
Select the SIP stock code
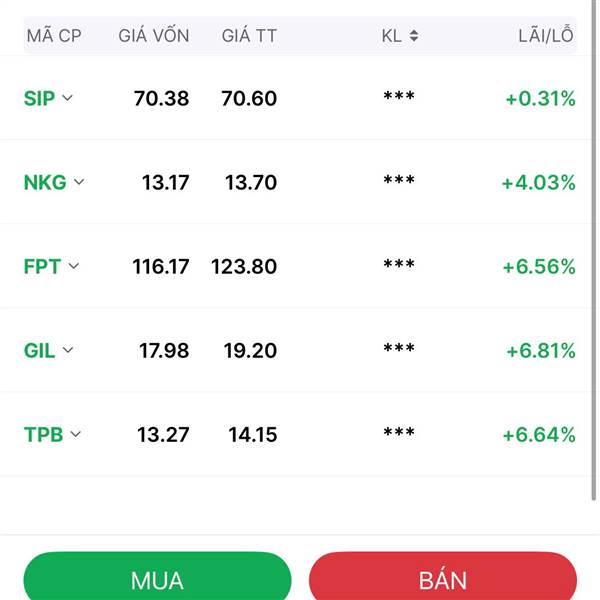39,98
